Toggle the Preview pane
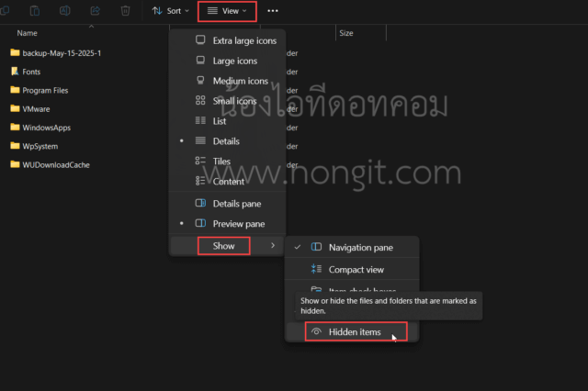Screen dimensions: 588x391 [227, 224]
